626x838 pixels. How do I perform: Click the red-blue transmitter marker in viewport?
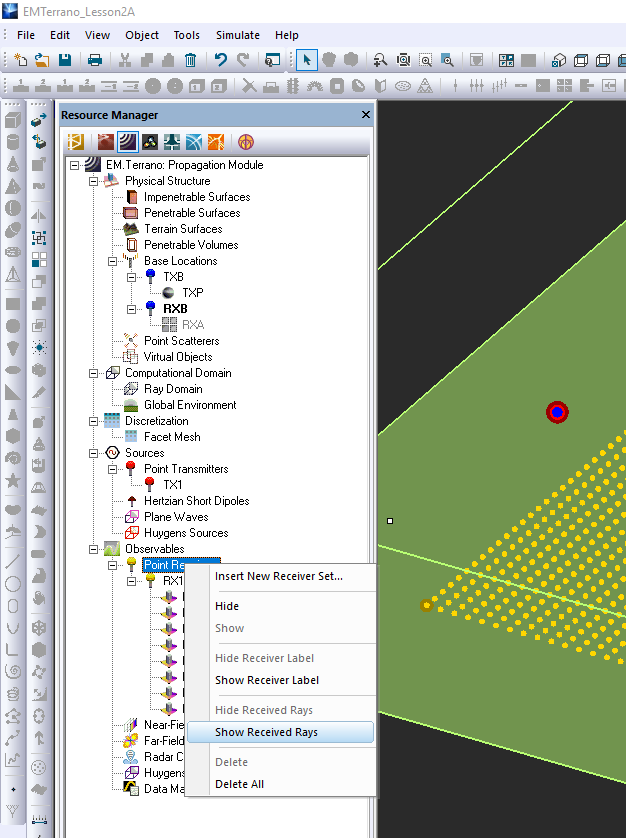point(557,412)
